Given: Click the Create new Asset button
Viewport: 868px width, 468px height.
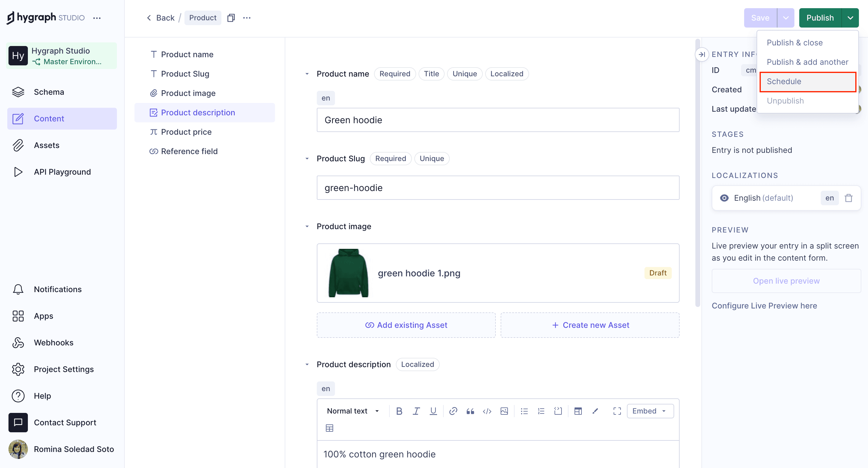Looking at the screenshot, I should [x=590, y=325].
